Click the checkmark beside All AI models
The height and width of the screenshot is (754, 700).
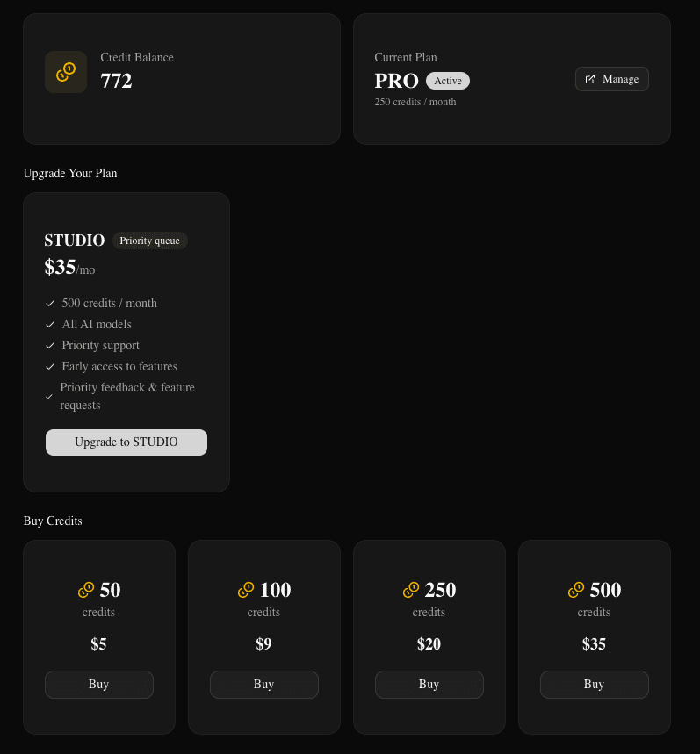(50, 324)
